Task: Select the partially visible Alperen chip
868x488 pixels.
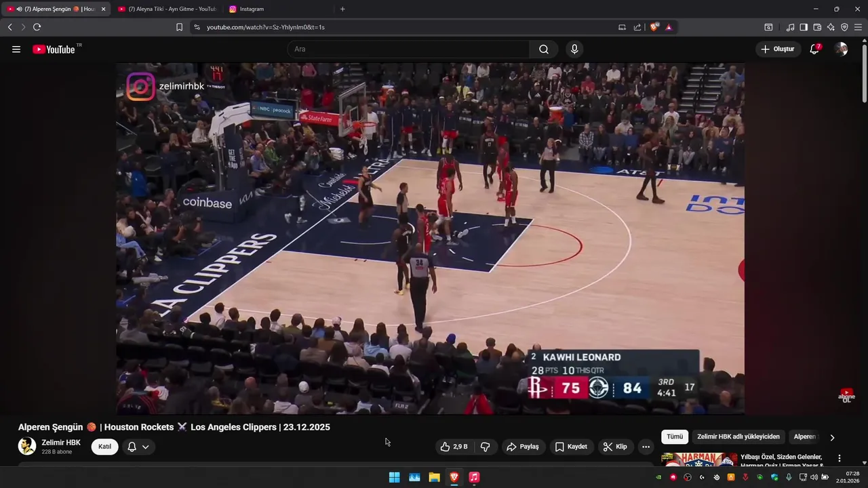Action: click(x=806, y=437)
